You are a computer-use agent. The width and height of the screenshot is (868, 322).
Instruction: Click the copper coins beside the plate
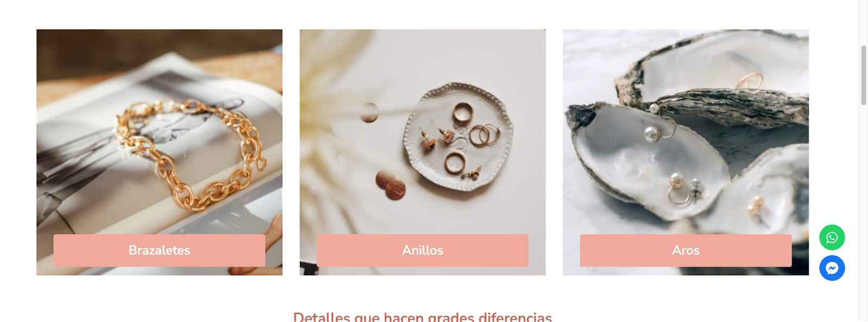pyautogui.click(x=391, y=185)
